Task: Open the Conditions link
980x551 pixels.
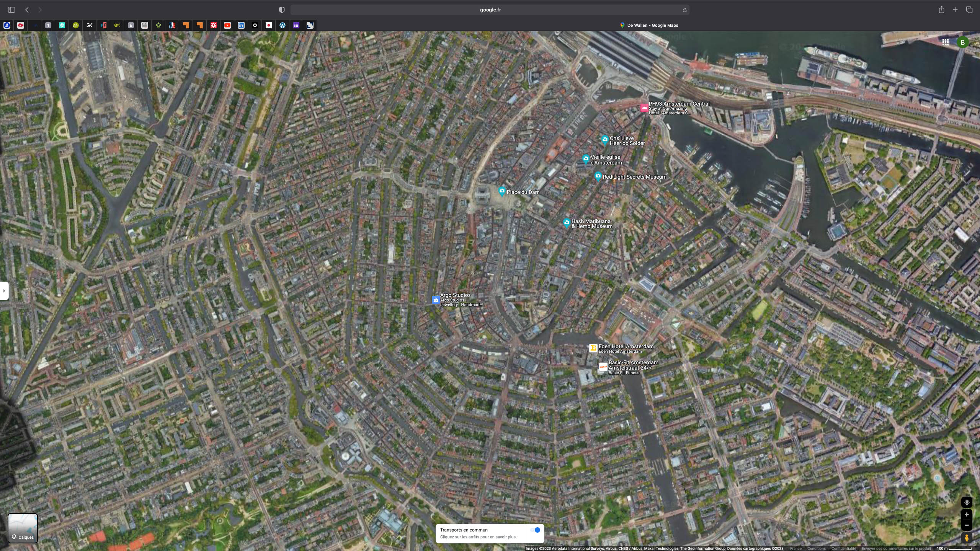Action: (816, 548)
